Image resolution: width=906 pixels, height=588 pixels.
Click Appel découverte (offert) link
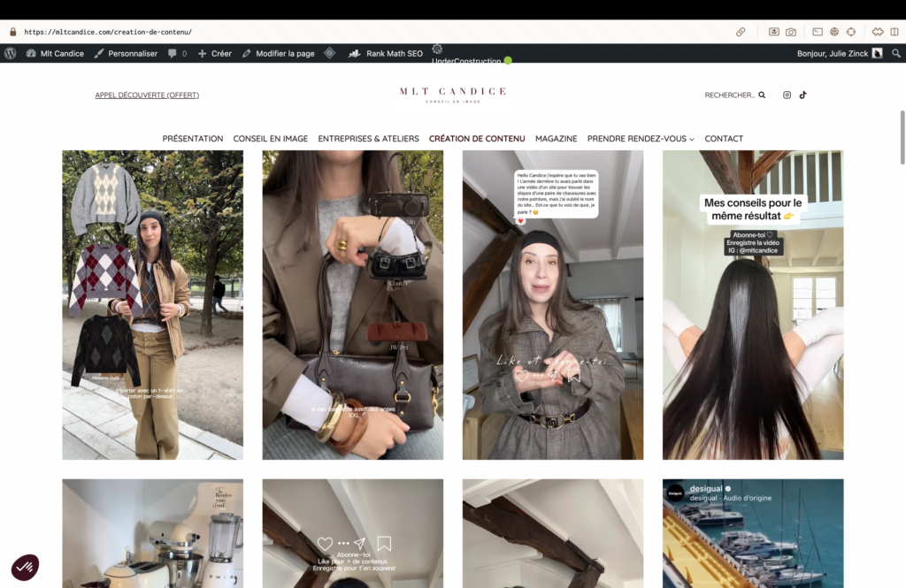tap(147, 95)
